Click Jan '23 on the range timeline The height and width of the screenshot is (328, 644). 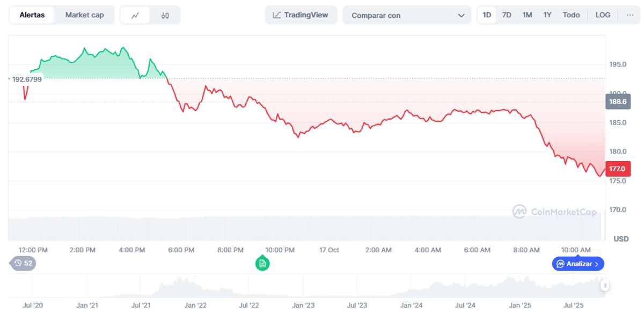303,305
